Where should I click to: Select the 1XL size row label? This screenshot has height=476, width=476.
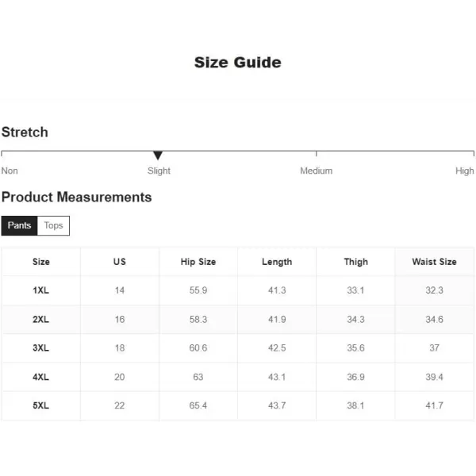[x=40, y=290]
